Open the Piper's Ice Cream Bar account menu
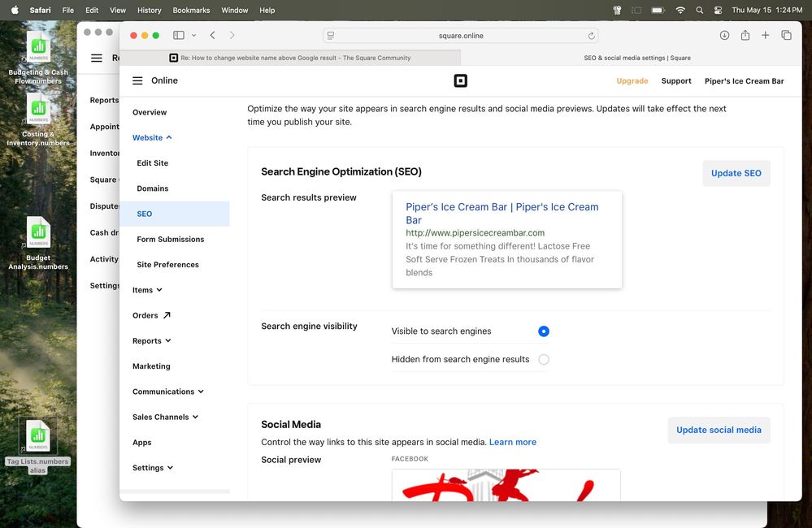Viewport: 812px width, 528px height. pos(745,80)
